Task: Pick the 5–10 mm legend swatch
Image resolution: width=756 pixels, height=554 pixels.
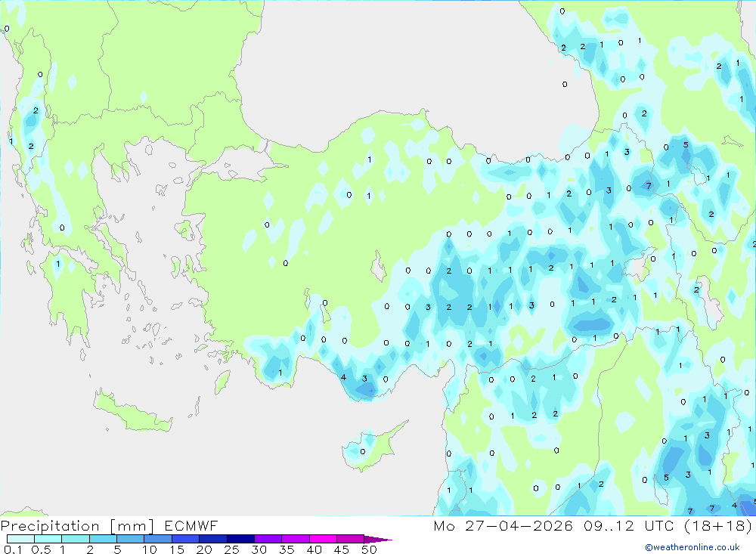Action: point(131,539)
